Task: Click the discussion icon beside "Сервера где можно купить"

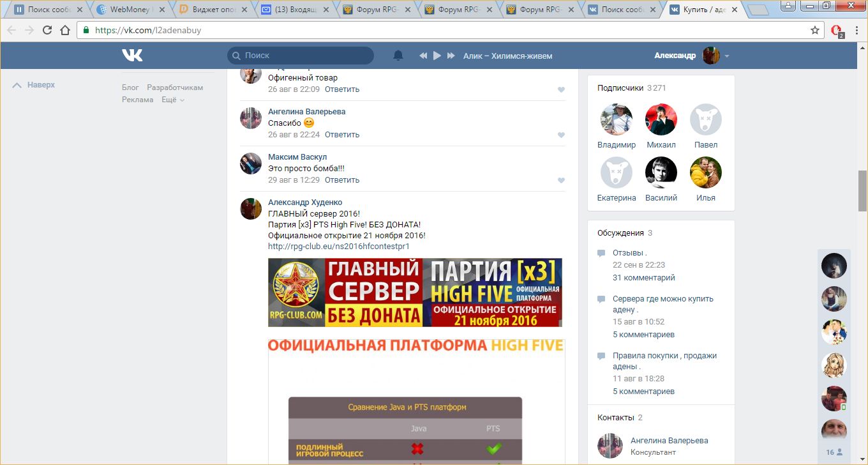Action: (x=601, y=300)
